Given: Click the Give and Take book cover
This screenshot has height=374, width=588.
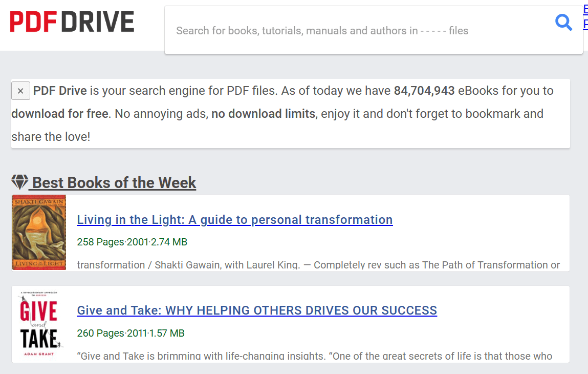Looking at the screenshot, I should point(39,324).
